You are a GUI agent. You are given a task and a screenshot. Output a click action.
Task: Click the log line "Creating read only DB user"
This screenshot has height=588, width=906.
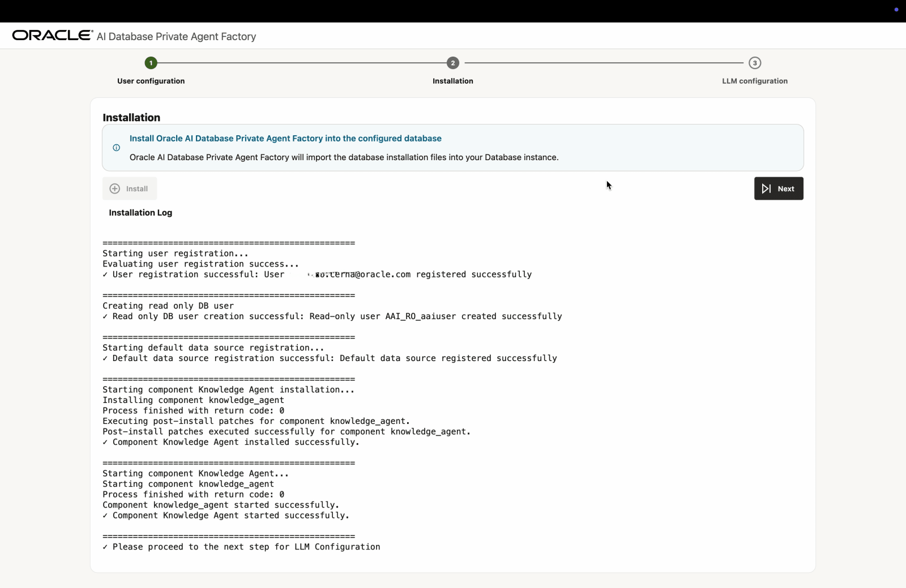coord(168,306)
